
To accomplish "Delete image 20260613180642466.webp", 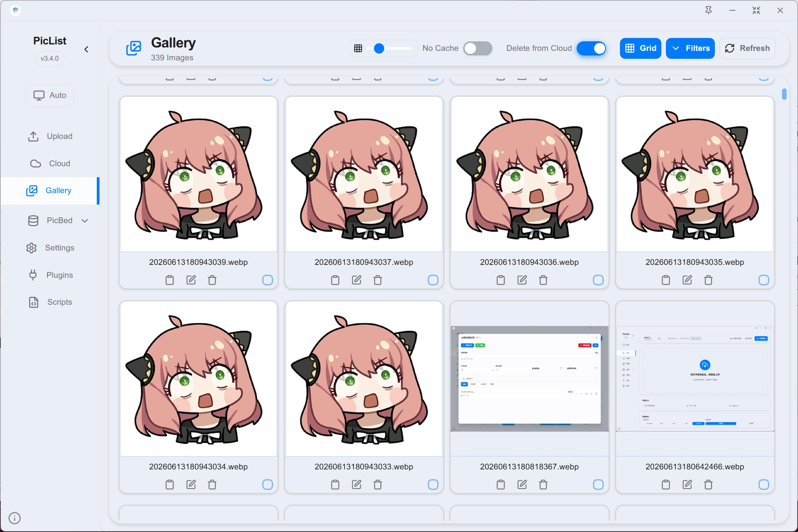I will click(x=708, y=485).
